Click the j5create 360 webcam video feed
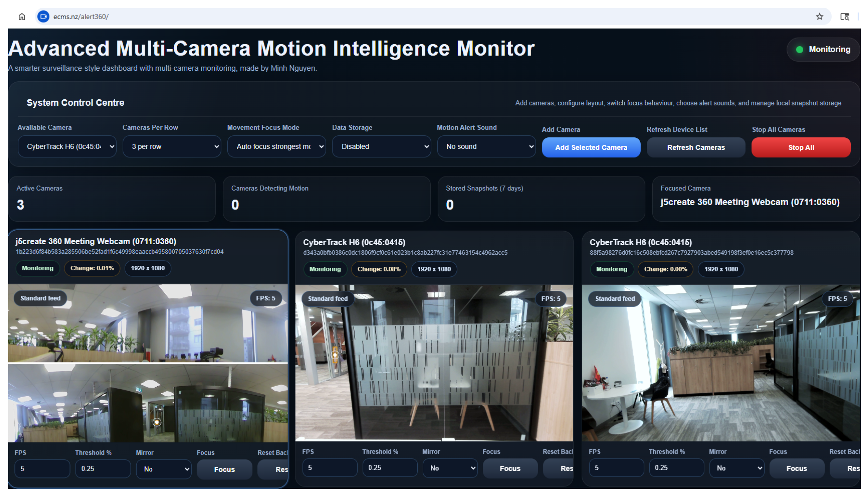 [148, 363]
